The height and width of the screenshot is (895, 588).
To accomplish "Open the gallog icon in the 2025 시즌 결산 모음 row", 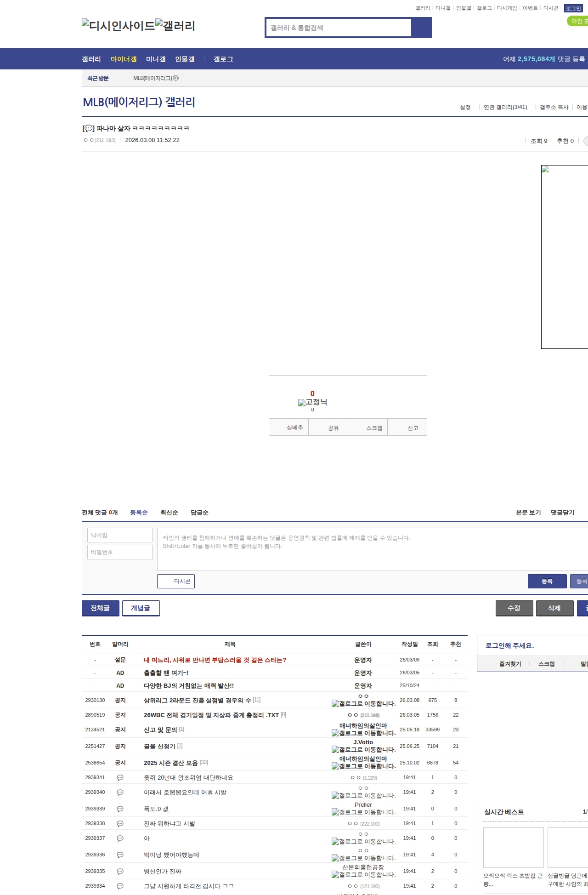I will (363, 766).
